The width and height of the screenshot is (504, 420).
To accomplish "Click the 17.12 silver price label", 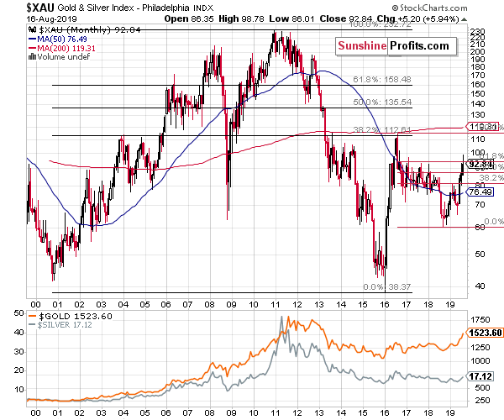I will [480, 376].
